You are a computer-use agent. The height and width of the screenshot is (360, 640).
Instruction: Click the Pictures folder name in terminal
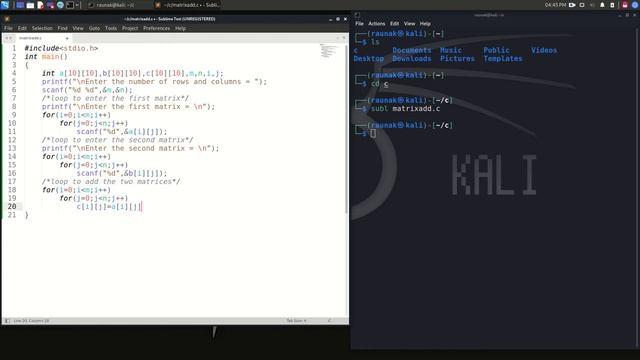pos(457,59)
